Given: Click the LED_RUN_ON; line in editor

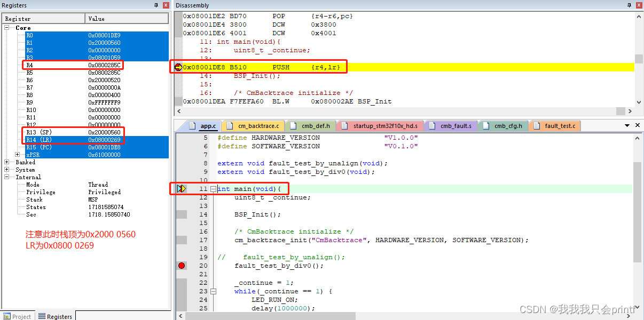Looking at the screenshot, I should 274,300.
